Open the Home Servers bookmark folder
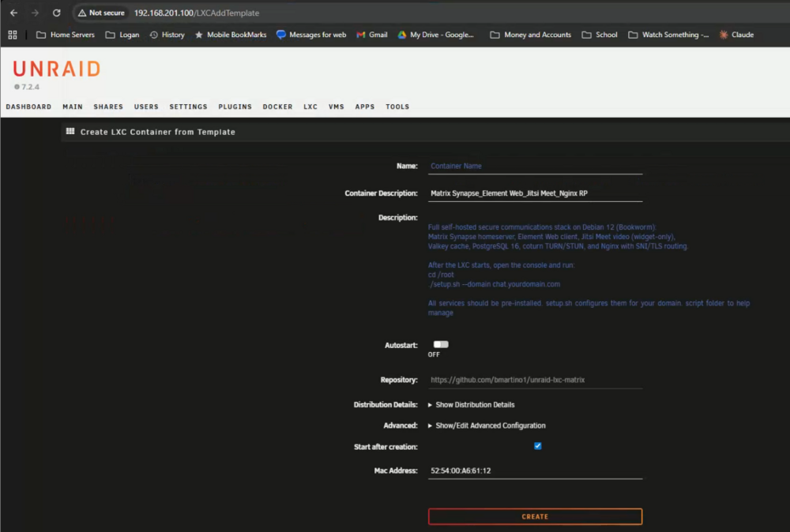 coord(66,35)
